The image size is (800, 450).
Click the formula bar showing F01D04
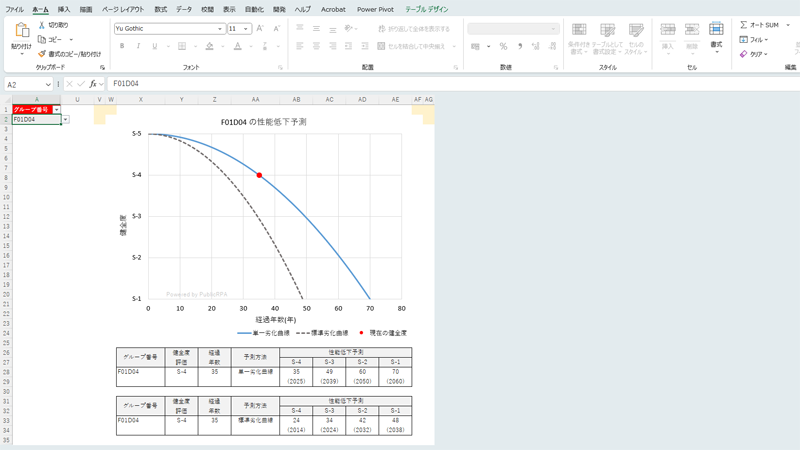click(x=400, y=84)
